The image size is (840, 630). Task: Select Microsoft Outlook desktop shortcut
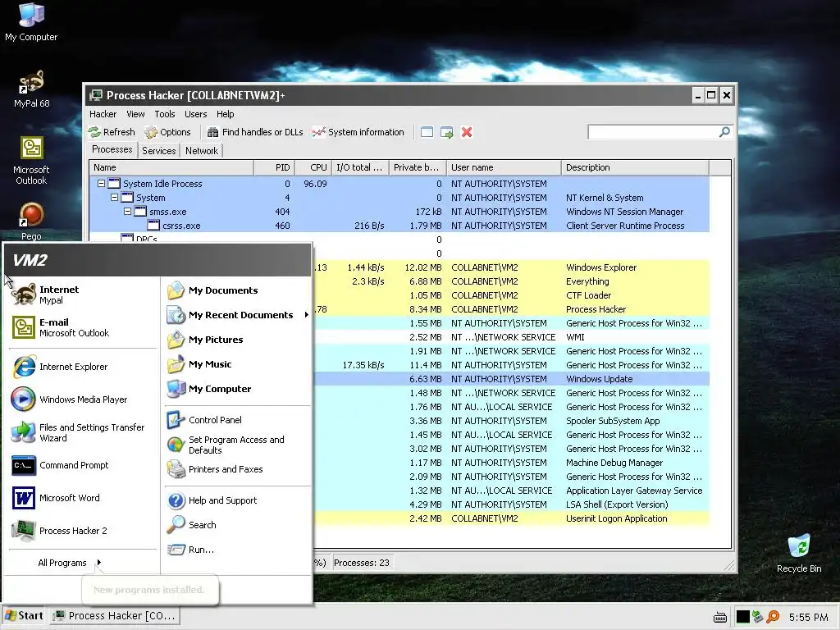(x=32, y=161)
